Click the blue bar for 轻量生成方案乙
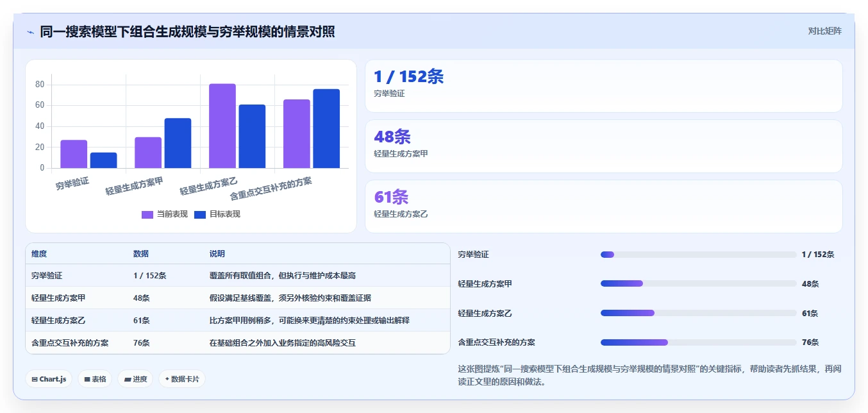 [x=252, y=137]
